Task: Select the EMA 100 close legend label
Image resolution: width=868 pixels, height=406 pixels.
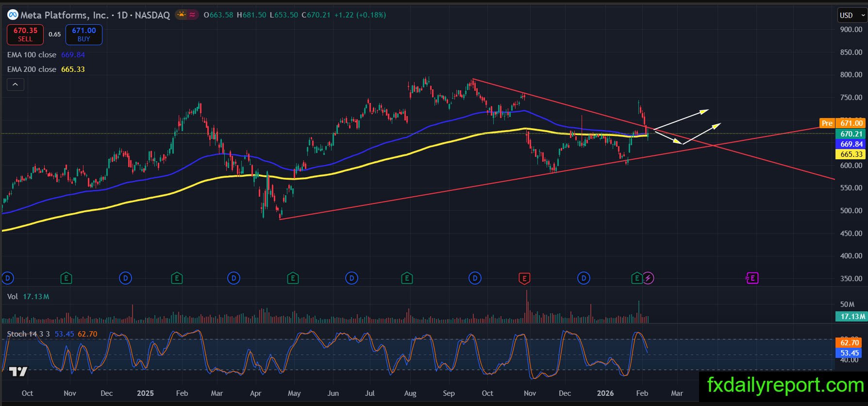Action: (x=32, y=55)
